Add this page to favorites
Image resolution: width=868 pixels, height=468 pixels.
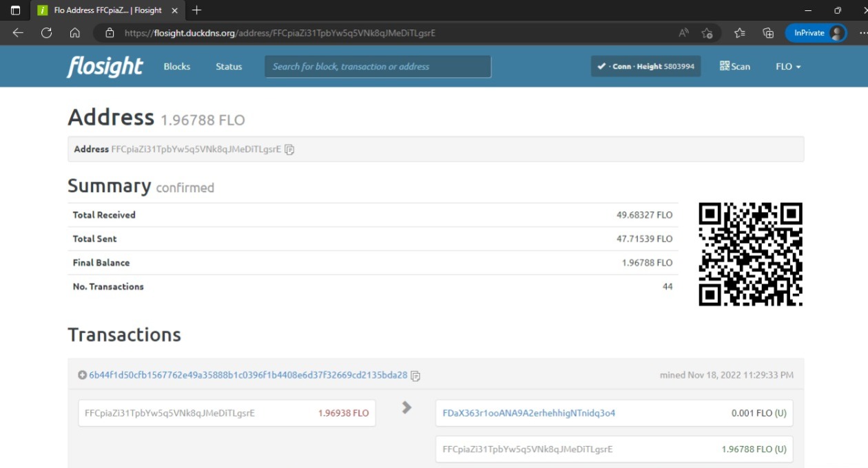(707, 33)
